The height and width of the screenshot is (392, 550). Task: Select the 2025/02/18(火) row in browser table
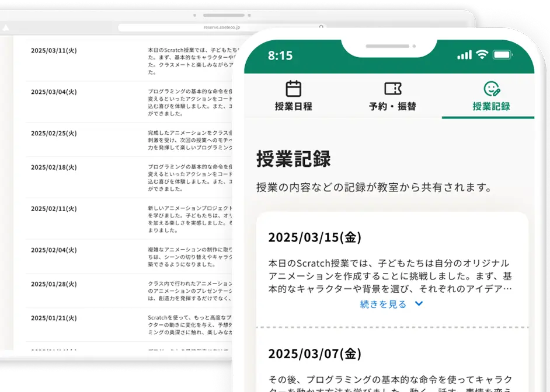(129, 177)
